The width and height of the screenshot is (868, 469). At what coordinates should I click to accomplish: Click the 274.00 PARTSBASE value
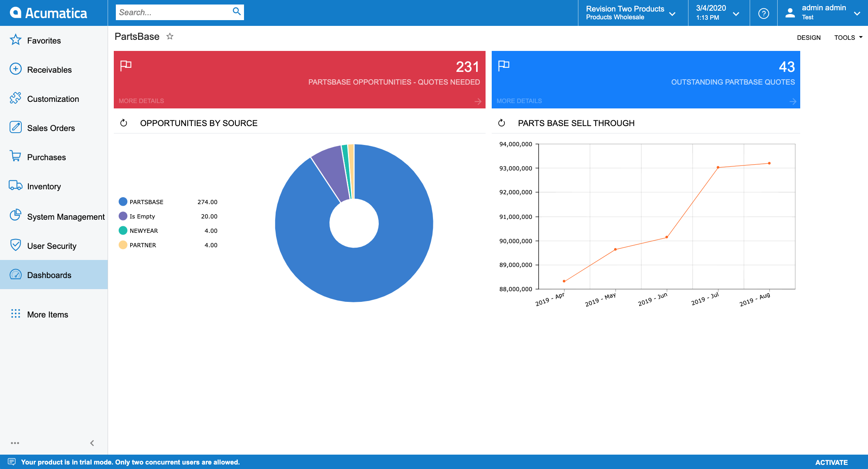(x=207, y=202)
